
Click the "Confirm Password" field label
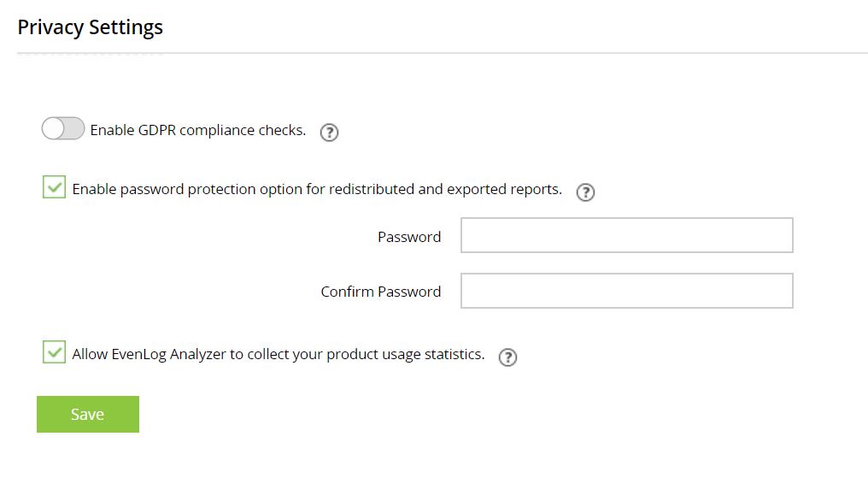pyautogui.click(x=381, y=292)
